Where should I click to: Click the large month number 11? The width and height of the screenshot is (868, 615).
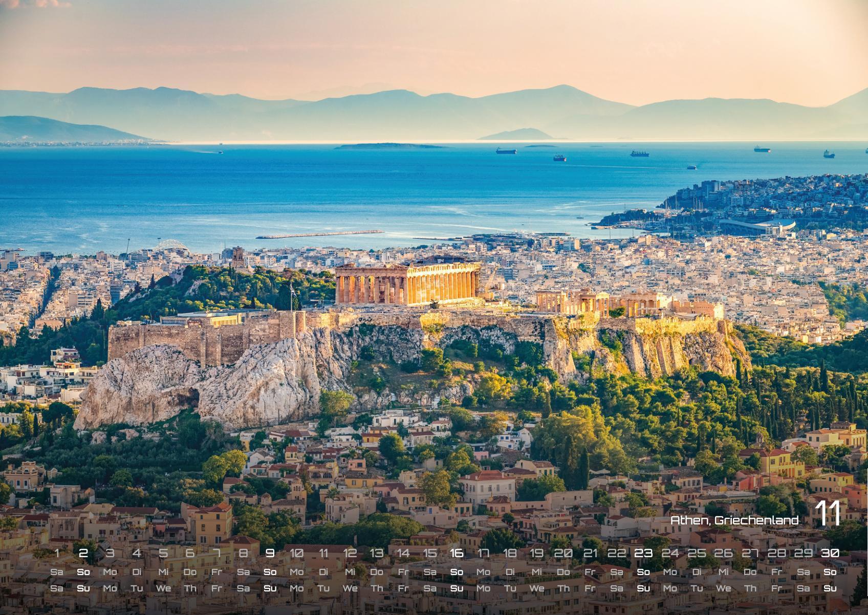point(828,514)
